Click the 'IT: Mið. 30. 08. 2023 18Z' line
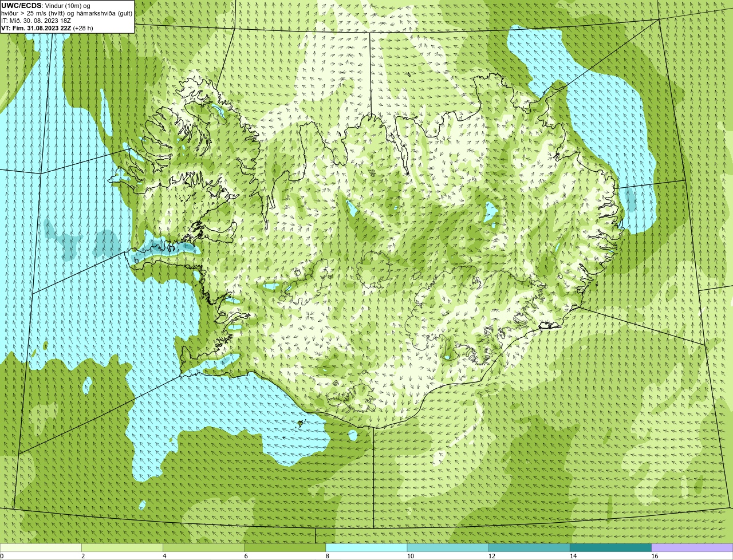This screenshot has width=733, height=560. [36, 21]
